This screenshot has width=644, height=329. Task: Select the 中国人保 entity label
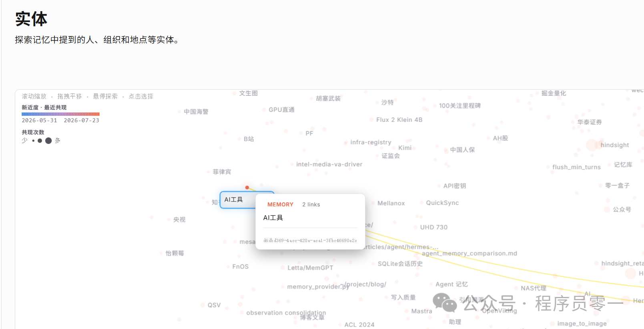point(462,150)
